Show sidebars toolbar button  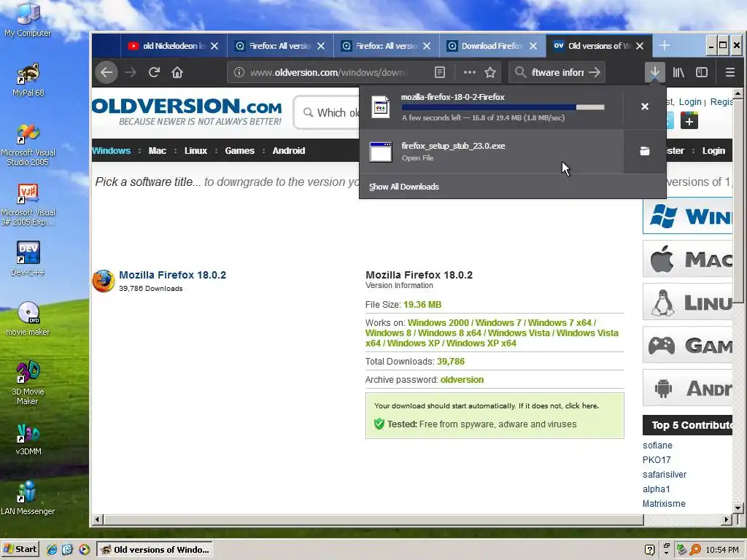coord(702,72)
